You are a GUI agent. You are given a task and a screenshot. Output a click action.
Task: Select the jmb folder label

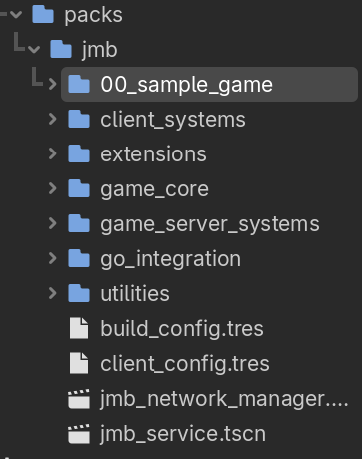pyautogui.click(x=100, y=50)
